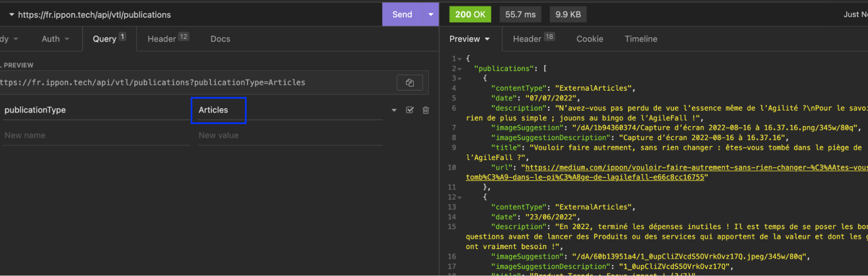Delete the publicationType query parameter

(426, 110)
